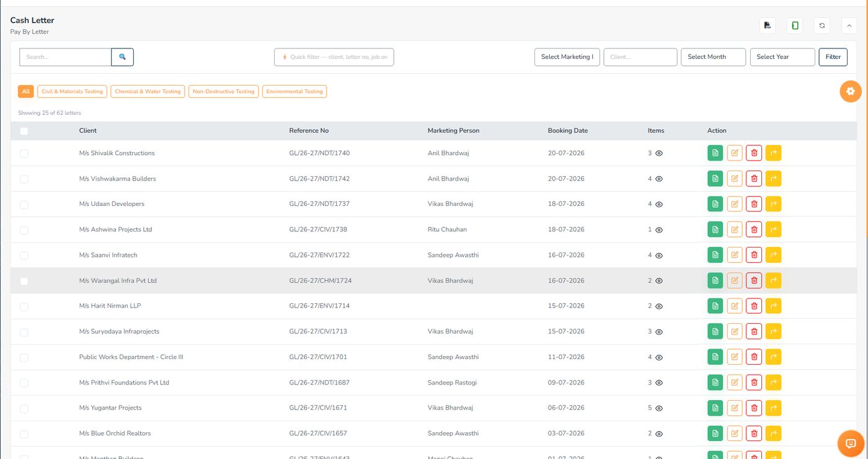The width and height of the screenshot is (868, 459).
Task: Open the Select Month dropdown
Action: pos(713,57)
